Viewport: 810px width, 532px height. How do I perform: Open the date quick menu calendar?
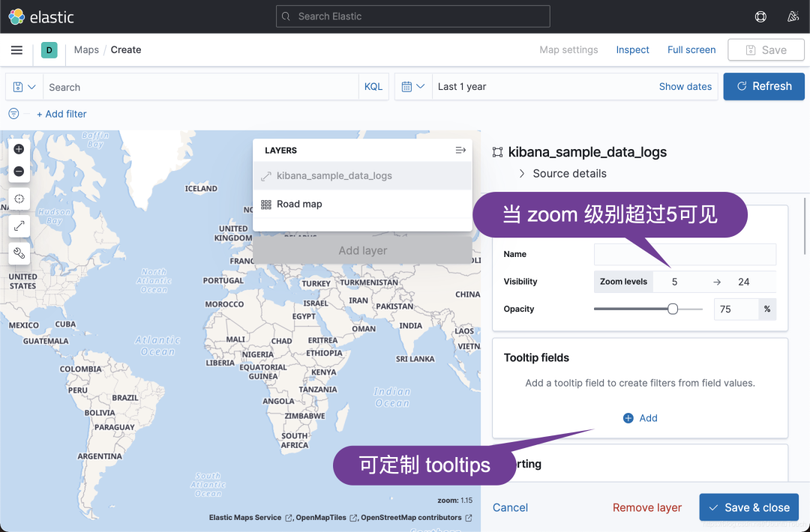(x=413, y=87)
